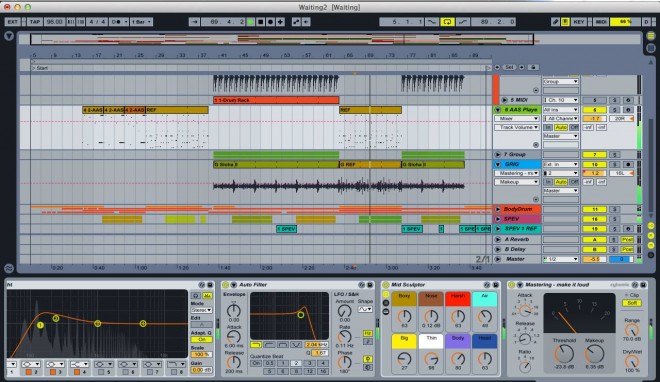Toggle Auto Filter device activator

pos(225,285)
